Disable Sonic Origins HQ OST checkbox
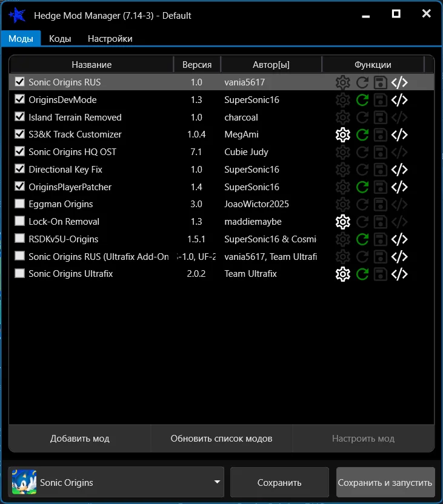Viewport: 443px width, 504px height. point(19,151)
